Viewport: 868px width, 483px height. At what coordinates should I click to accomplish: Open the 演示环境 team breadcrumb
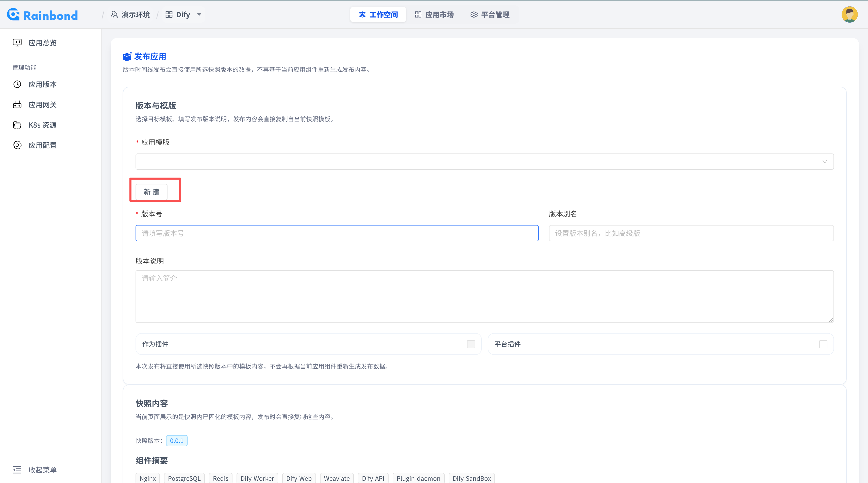click(130, 14)
